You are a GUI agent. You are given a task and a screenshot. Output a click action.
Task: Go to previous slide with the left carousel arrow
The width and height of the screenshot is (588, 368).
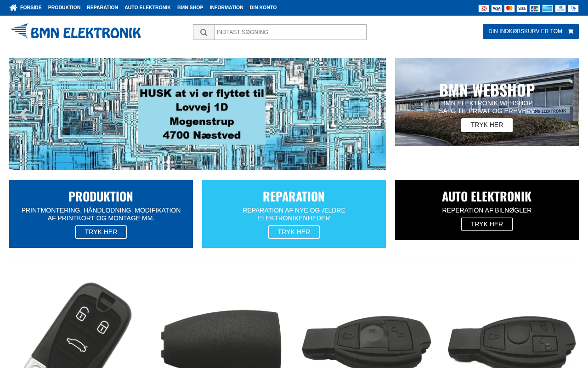[x=23, y=114]
